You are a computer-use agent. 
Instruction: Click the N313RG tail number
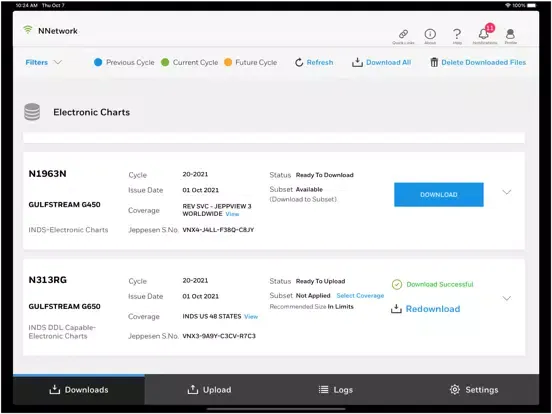click(x=48, y=280)
